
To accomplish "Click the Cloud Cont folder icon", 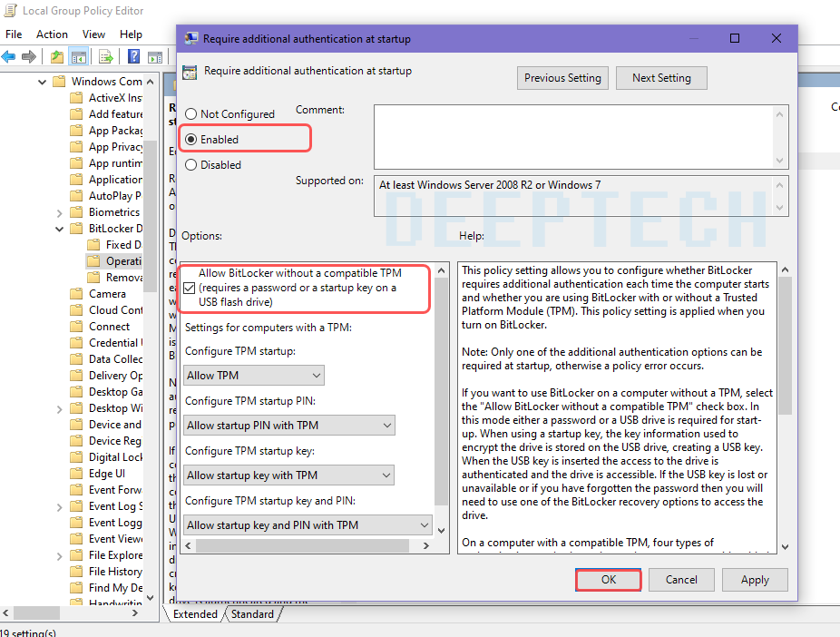I will [77, 310].
